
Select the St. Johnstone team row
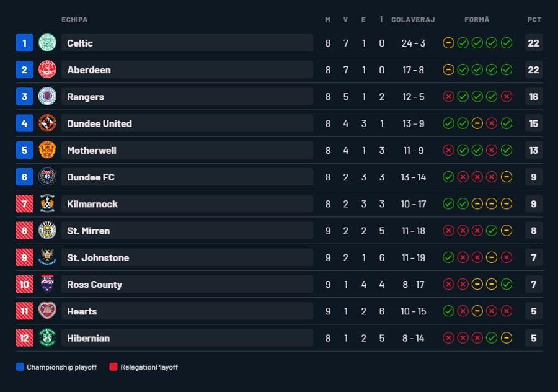[x=279, y=257]
